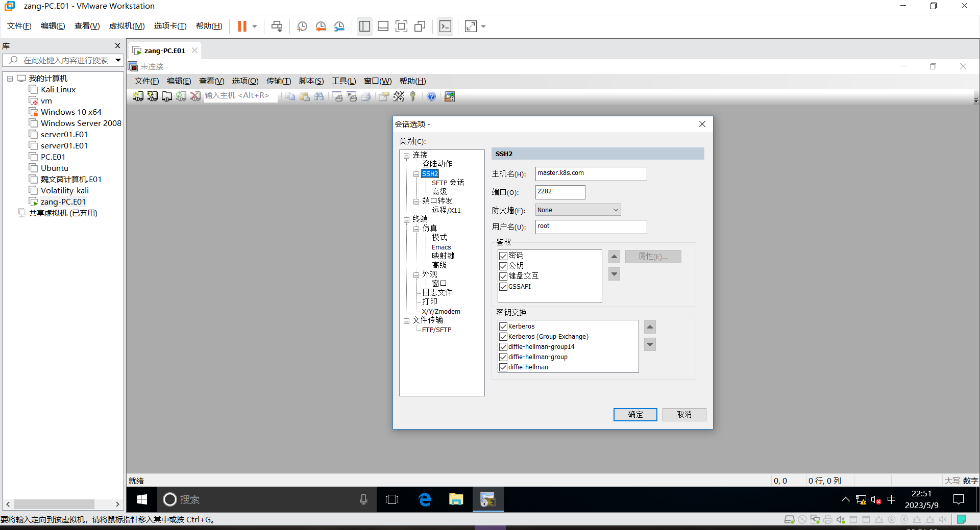Collapse the SSH2 tree node
Image resolution: width=980 pixels, height=530 pixels.
(x=416, y=174)
